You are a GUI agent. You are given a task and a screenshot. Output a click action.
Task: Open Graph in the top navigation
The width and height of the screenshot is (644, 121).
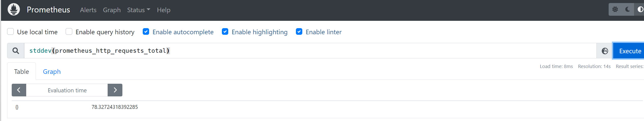pos(112,10)
